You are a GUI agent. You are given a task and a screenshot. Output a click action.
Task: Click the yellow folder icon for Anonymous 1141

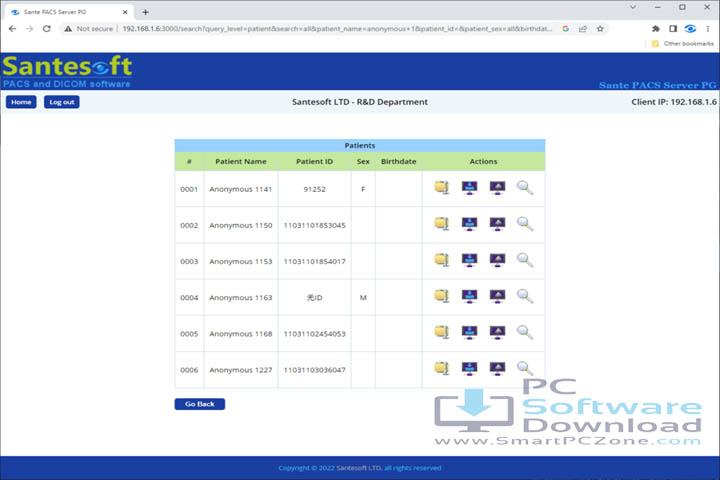pos(442,187)
